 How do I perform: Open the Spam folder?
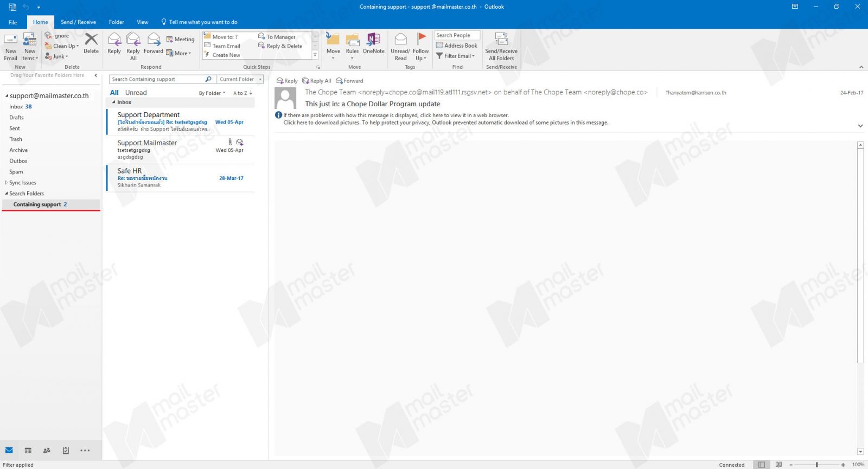(x=16, y=171)
